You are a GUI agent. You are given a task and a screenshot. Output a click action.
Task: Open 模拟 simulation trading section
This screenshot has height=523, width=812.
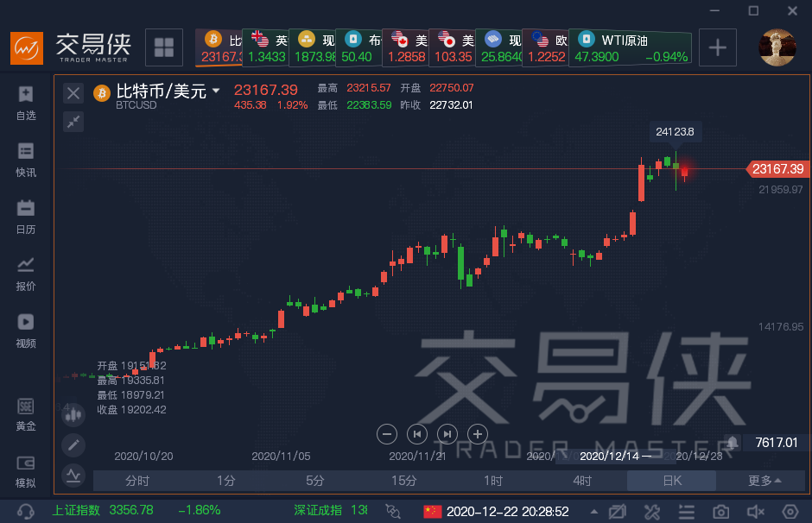pos(25,472)
